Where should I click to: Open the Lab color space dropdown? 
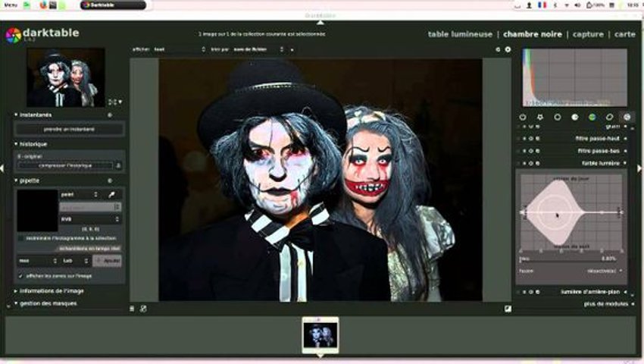tap(76, 261)
